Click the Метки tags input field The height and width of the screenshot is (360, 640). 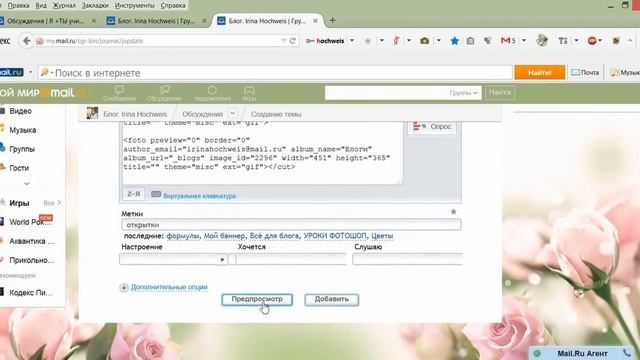(x=291, y=224)
